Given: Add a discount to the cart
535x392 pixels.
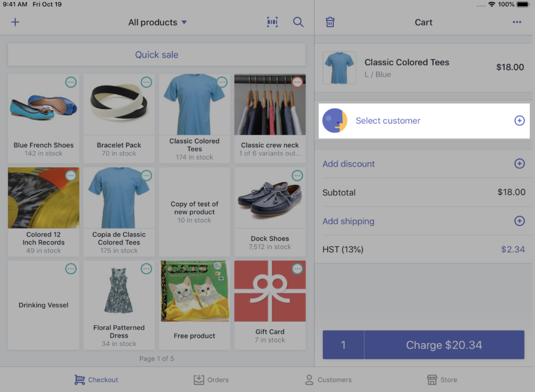Looking at the screenshot, I should coord(423,164).
